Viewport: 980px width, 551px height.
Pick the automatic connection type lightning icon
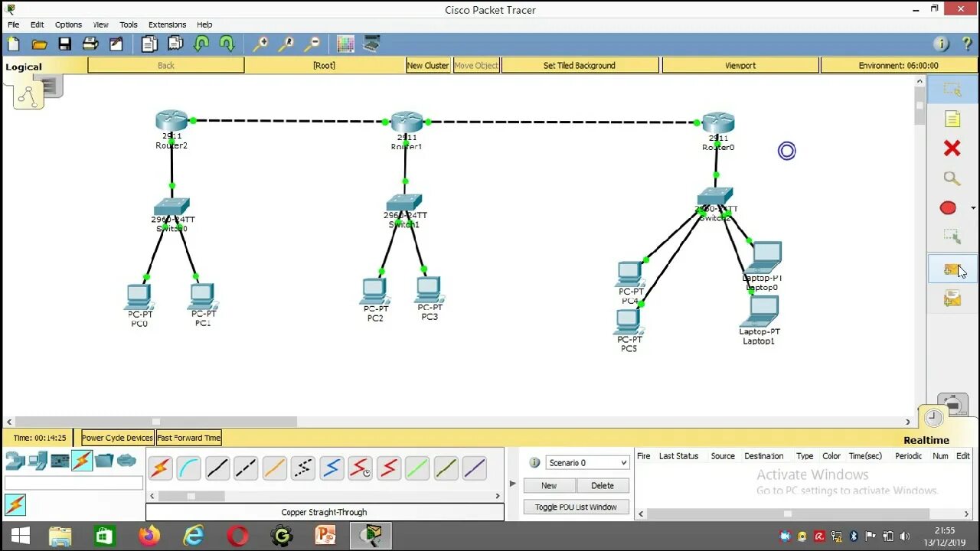click(161, 468)
